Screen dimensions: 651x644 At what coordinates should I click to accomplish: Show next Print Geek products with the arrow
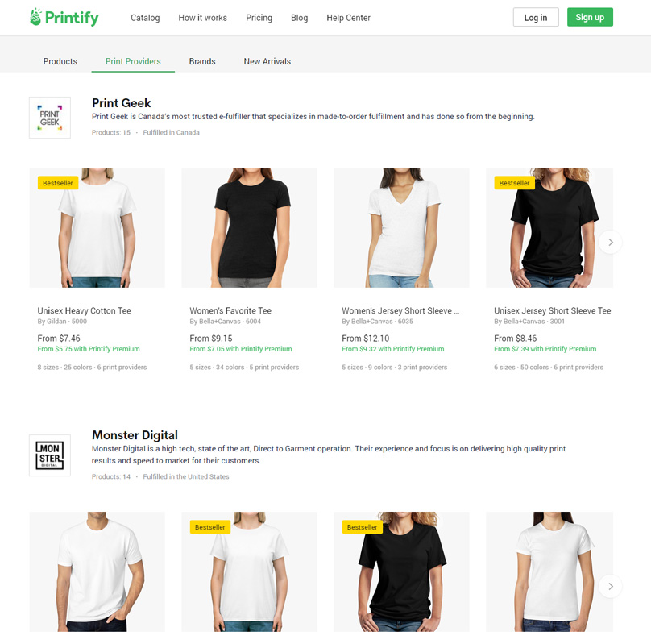click(x=611, y=242)
